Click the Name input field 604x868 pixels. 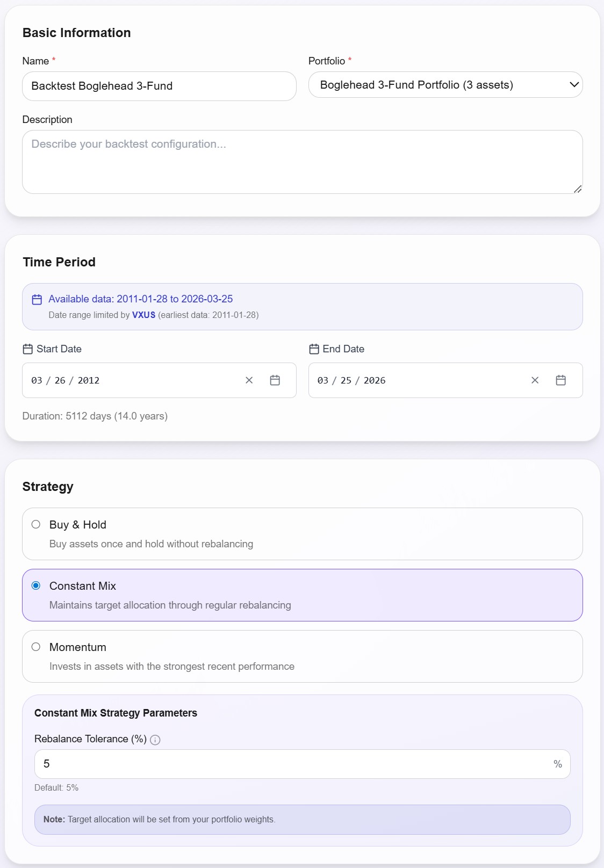[x=159, y=86]
